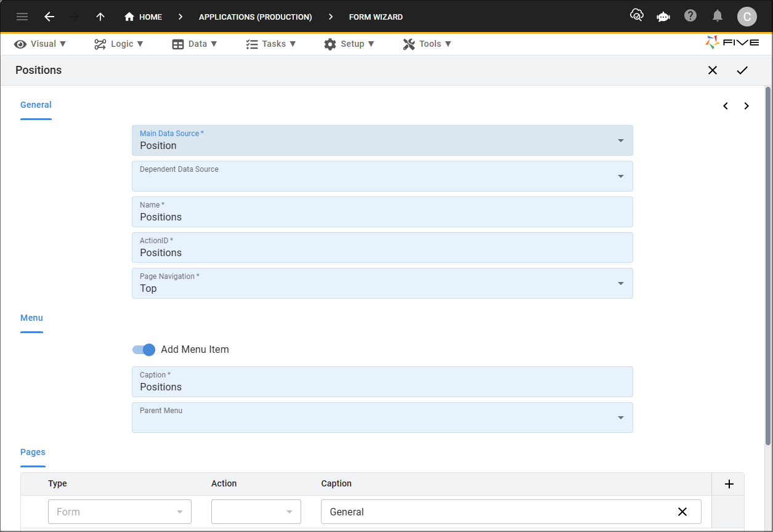Open the Data menu
The image size is (773, 532).
195,44
